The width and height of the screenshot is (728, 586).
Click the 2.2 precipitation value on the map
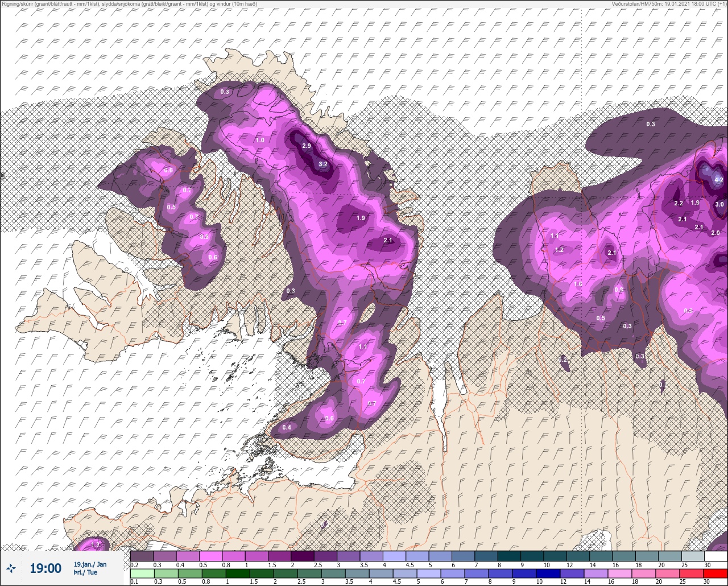point(678,203)
